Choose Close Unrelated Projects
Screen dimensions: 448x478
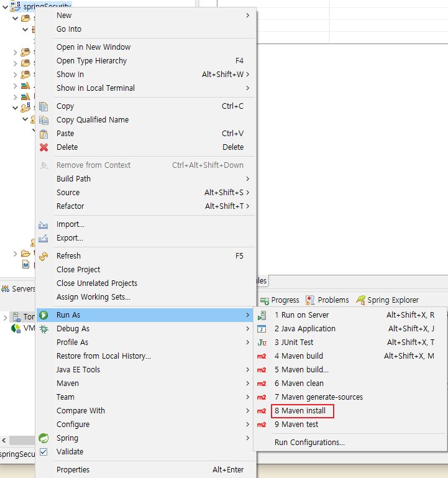pos(96,283)
